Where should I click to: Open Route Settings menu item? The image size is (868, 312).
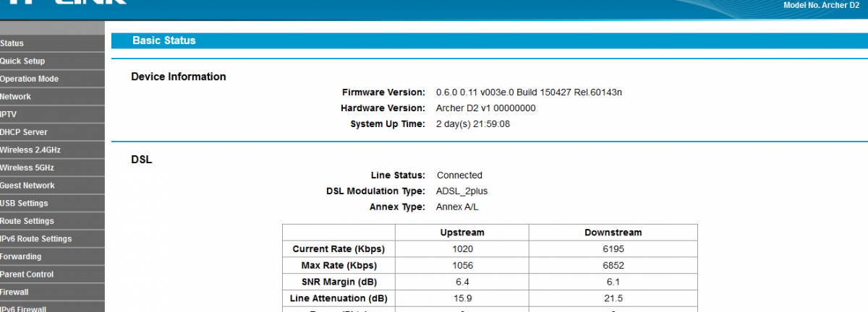[x=52, y=221]
